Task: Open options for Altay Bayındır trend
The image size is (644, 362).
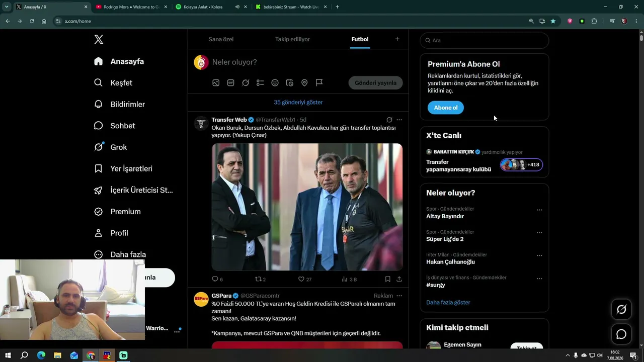Action: [539, 210]
